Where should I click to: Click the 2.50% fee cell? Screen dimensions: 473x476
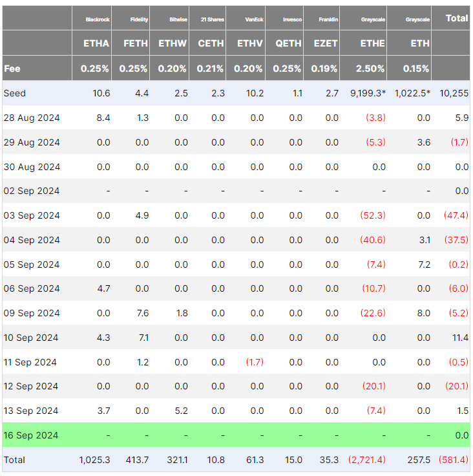[x=370, y=69]
